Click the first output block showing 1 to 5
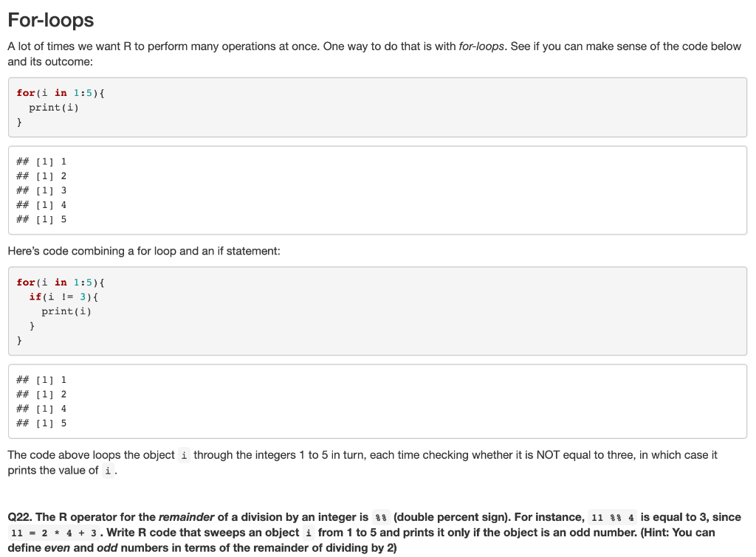 377,190
